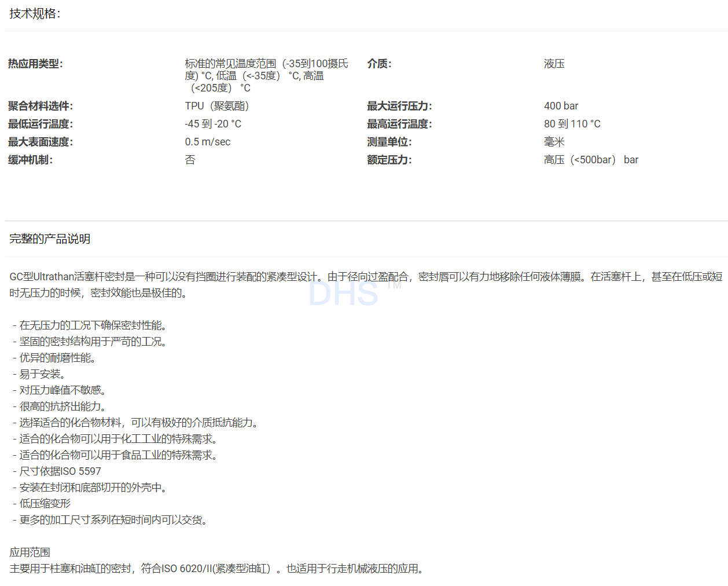The height and width of the screenshot is (586, 728).
Task: Click the 在无压力的工况下确保密封性能 bullet
Action: click(x=90, y=325)
